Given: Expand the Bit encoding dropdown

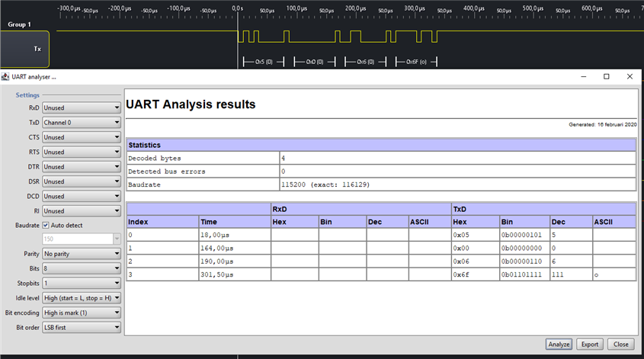Looking at the screenshot, I should pos(82,313).
